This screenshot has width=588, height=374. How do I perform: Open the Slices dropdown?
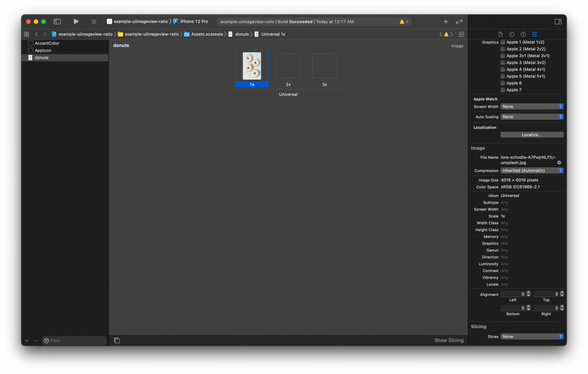point(532,336)
